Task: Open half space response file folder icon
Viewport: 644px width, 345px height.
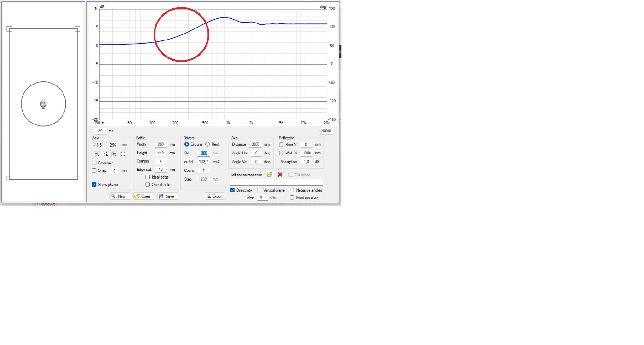Action: (x=270, y=175)
